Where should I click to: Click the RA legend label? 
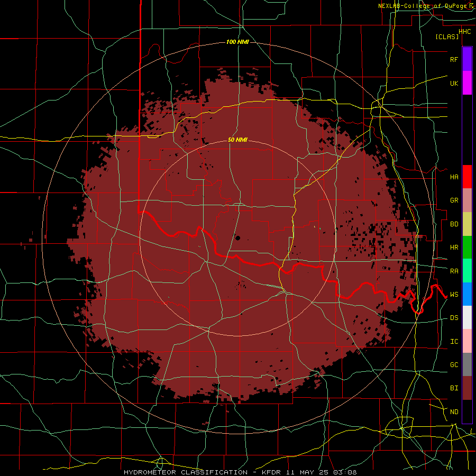454,271
